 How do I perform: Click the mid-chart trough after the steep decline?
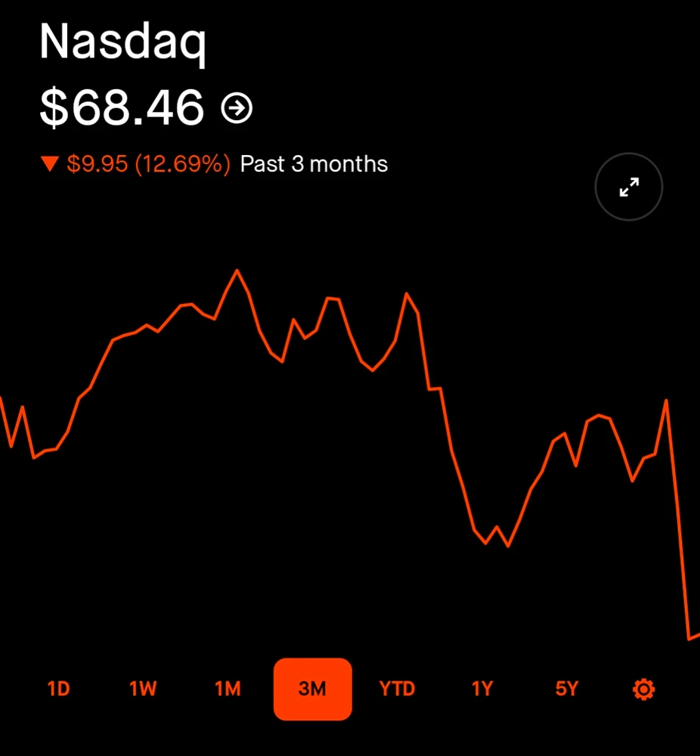click(508, 546)
